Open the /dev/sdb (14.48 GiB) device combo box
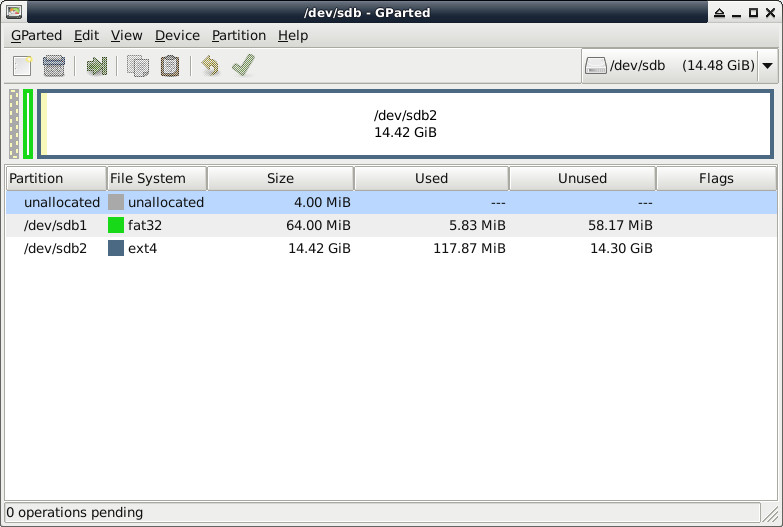783x527 pixels. click(x=679, y=65)
